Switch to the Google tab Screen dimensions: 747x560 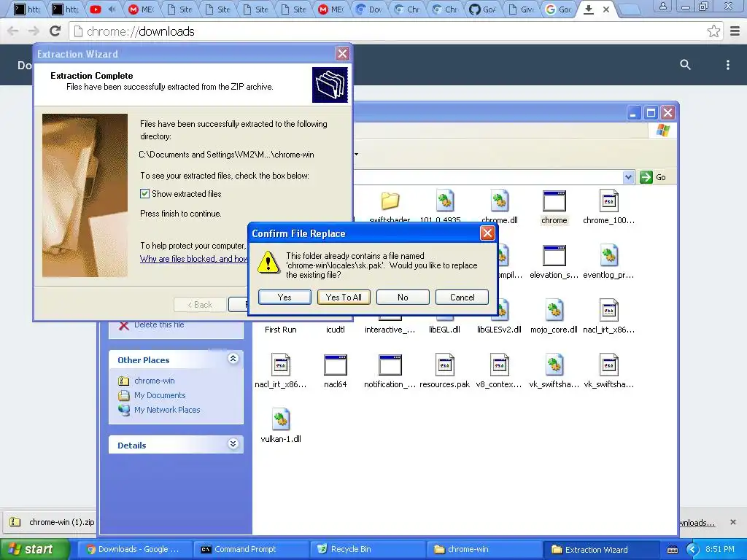pos(558,9)
